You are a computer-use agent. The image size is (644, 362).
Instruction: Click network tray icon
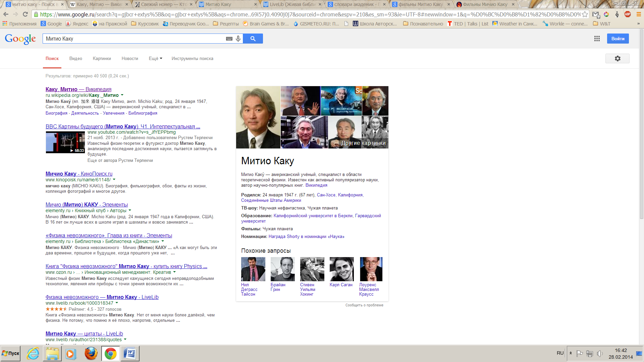pyautogui.click(x=590, y=353)
